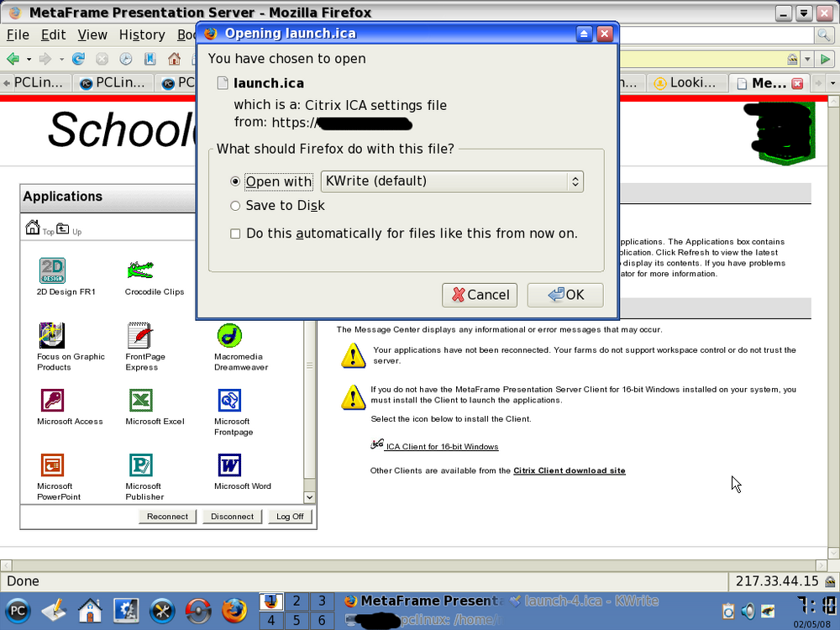Open the Focus on Graphic Products icon
This screenshot has height=630, width=840.
pyautogui.click(x=52, y=336)
